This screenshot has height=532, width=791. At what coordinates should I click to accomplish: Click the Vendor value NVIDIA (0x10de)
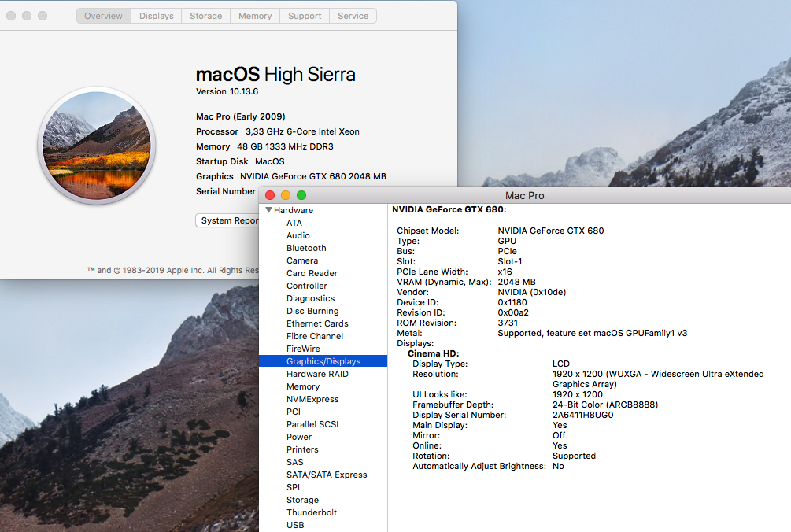point(532,292)
